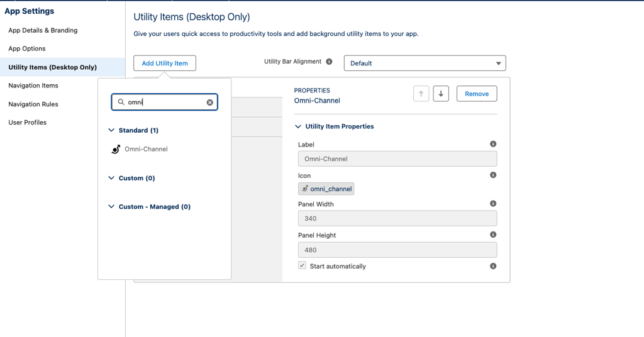Click the omni_channel icon pill
The width and height of the screenshot is (644, 337).
pos(326,189)
